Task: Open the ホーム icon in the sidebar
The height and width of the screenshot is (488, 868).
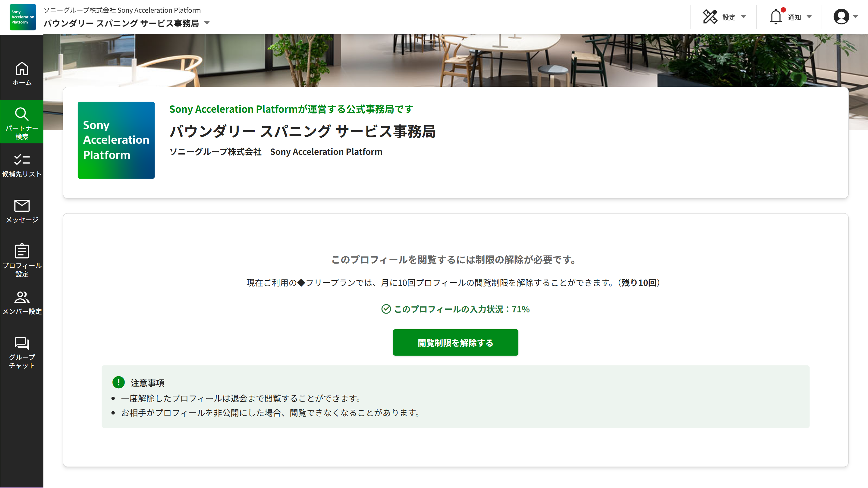Action: 22,72
